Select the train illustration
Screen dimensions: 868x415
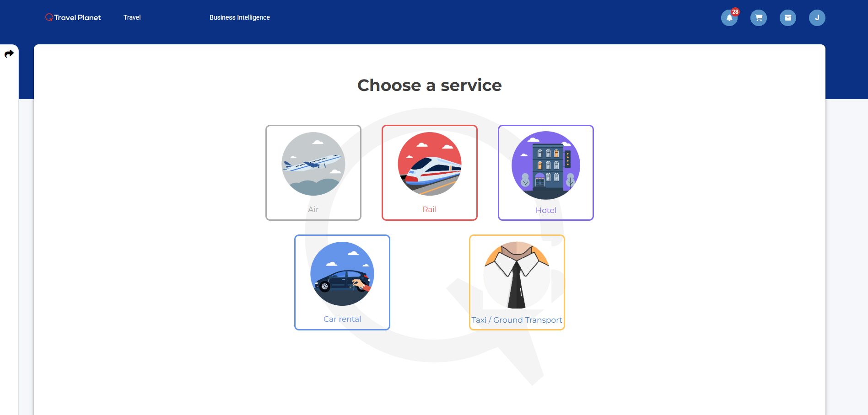[x=430, y=164]
